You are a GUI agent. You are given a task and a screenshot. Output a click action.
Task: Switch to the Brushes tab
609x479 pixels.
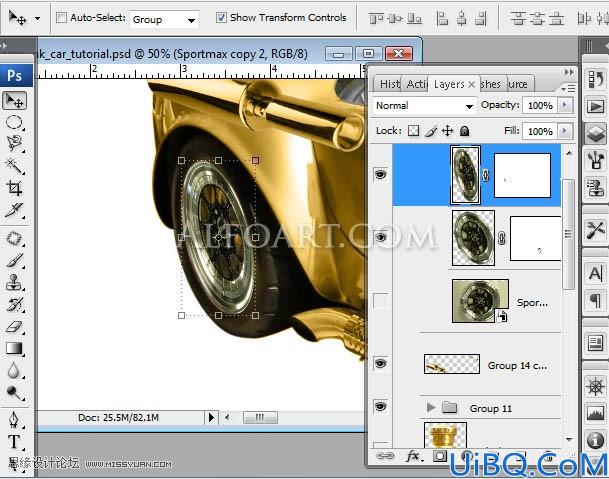(x=491, y=84)
